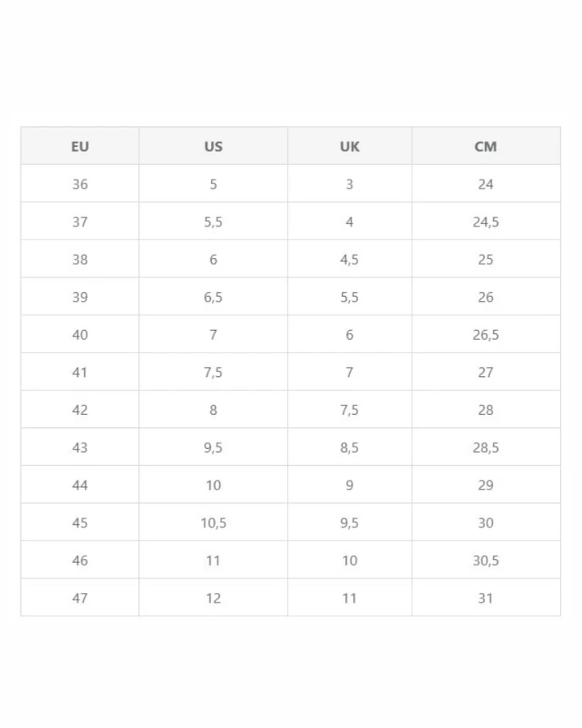Click the 24,5 centimeter cell
Viewport: 582px width, 728px height.
pyautogui.click(x=486, y=222)
